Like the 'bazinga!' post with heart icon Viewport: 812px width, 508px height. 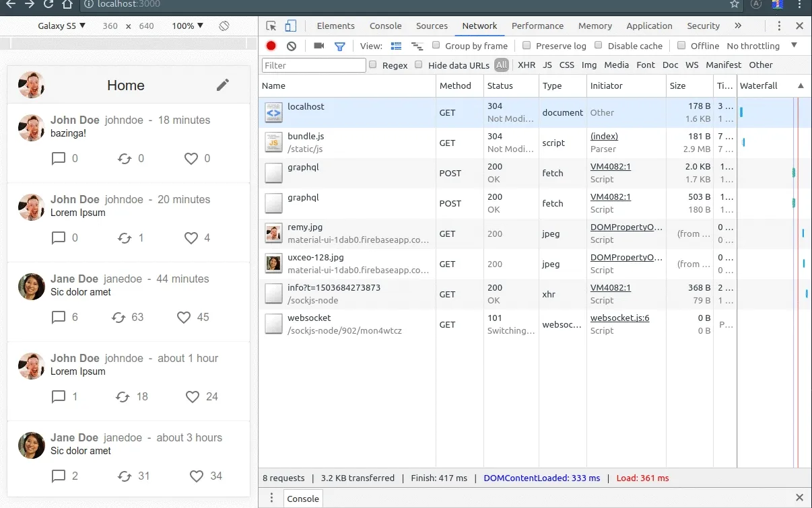click(191, 159)
